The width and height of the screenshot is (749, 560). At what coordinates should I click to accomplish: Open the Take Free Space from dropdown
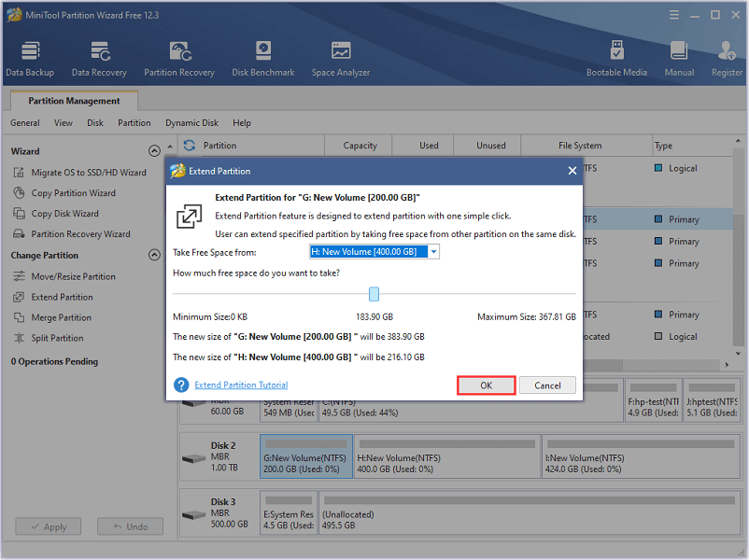click(433, 252)
